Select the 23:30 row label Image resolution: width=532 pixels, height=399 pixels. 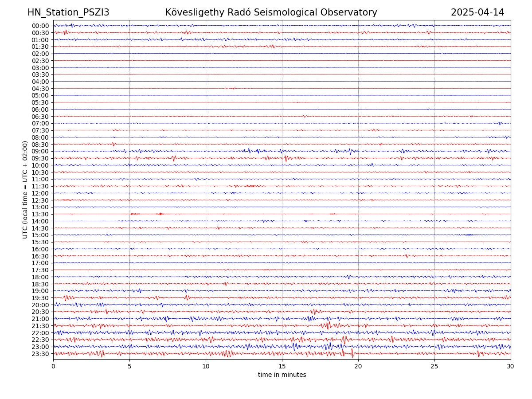40,354
